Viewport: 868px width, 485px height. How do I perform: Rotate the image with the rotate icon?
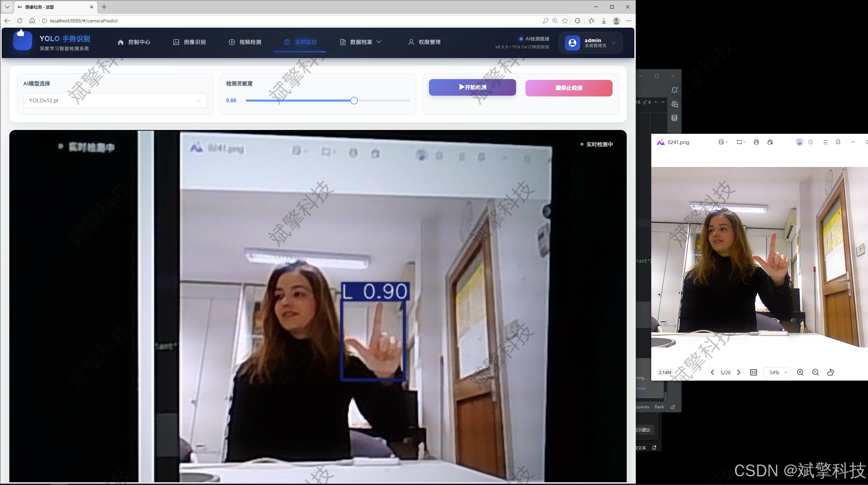pos(830,372)
